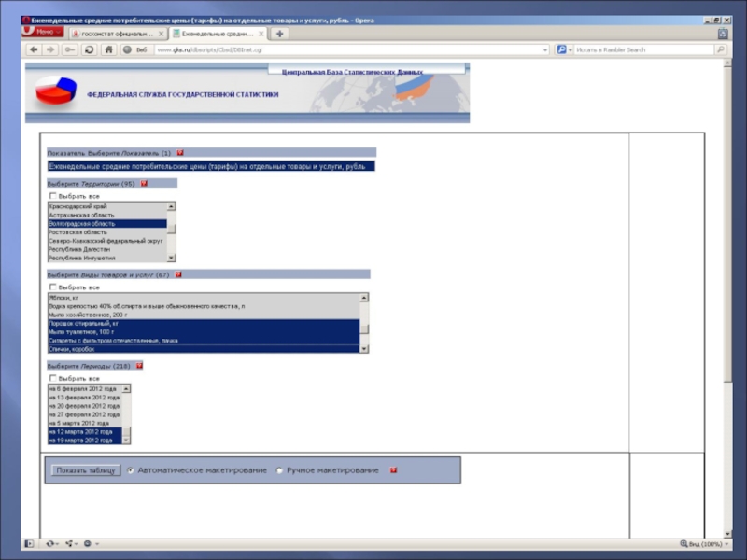The width and height of the screenshot is (747, 560).
Task: Click periods list scroll up arrow
Action: pyautogui.click(x=126, y=388)
